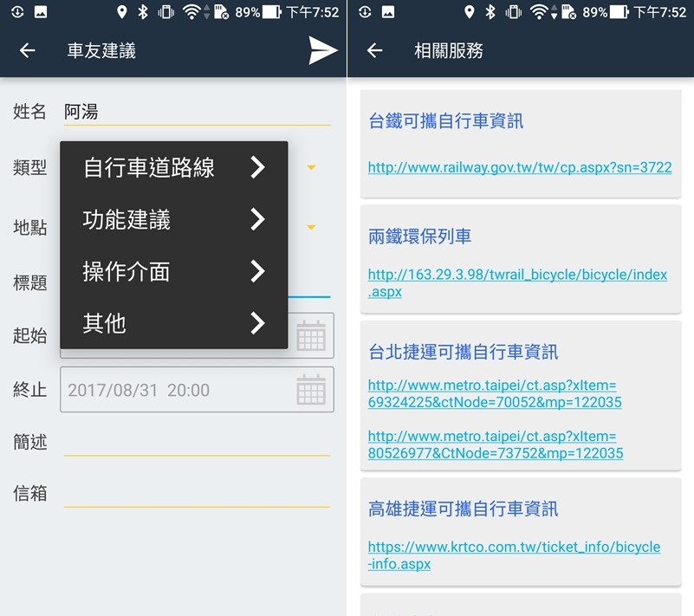This screenshot has height=616, width=694.
Task: Tap the 兩鐵環保列車 card title
Action: point(419,237)
